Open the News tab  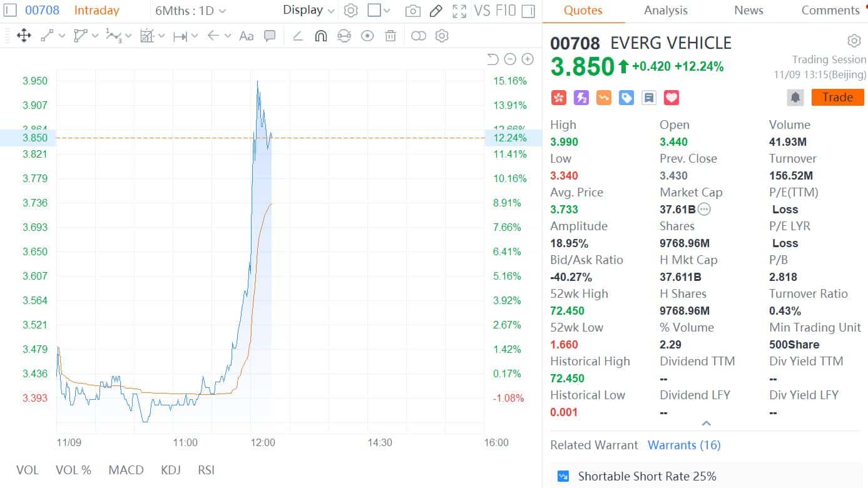(x=748, y=10)
